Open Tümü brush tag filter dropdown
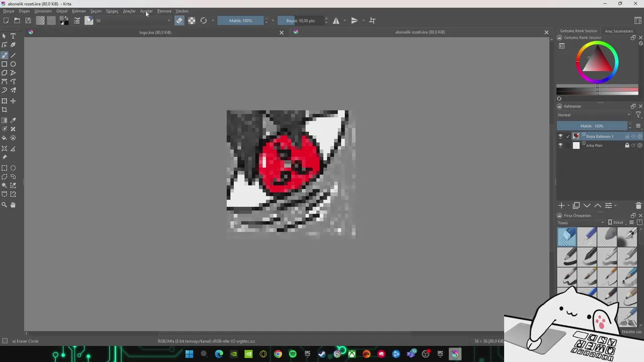The width and height of the screenshot is (644, 362). [581, 223]
